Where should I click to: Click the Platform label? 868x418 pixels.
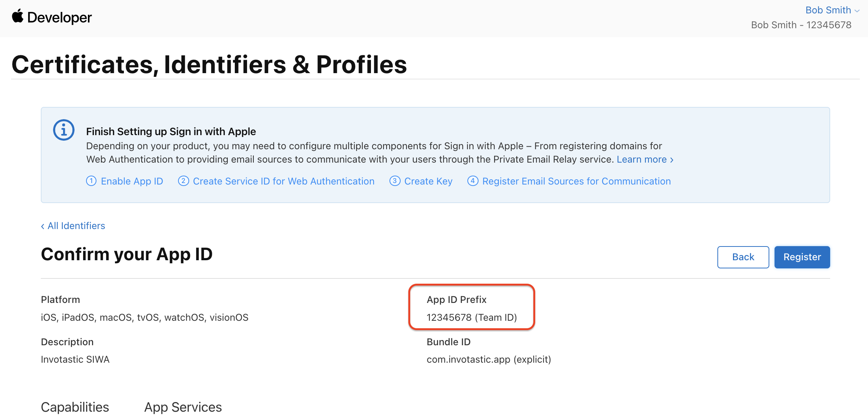click(60, 300)
